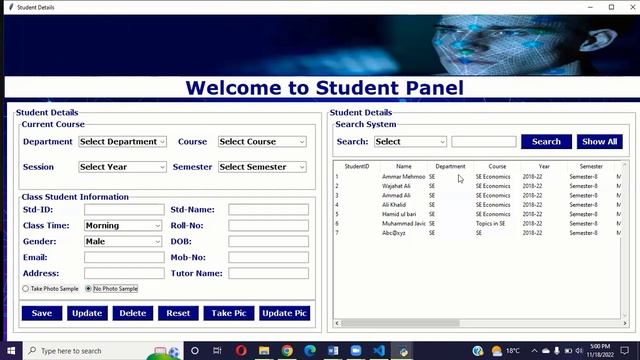Click the Reset button
The height and width of the screenshot is (360, 640).
click(x=178, y=313)
